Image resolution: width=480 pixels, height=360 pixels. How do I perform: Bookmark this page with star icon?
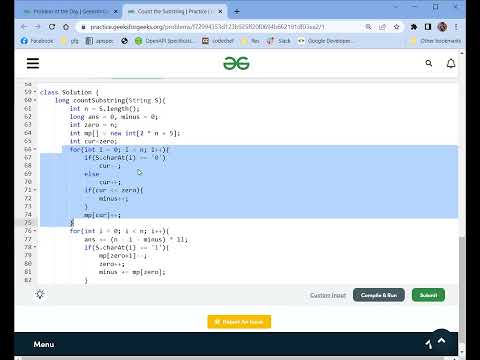click(396, 27)
